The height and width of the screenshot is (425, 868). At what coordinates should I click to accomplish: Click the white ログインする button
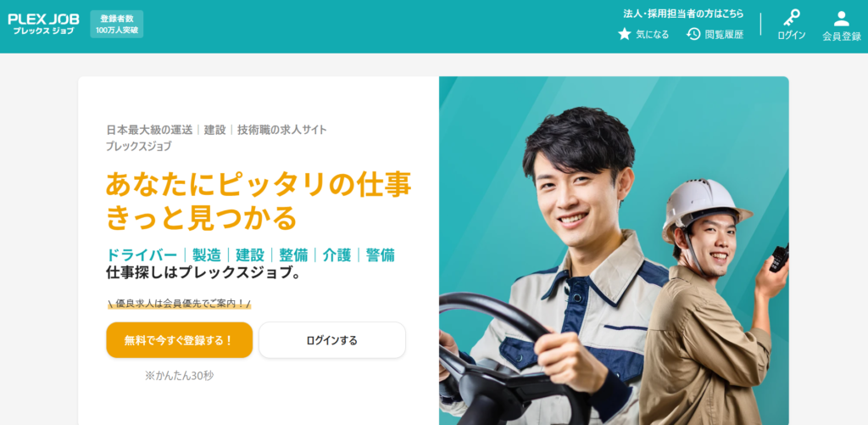pos(332,340)
